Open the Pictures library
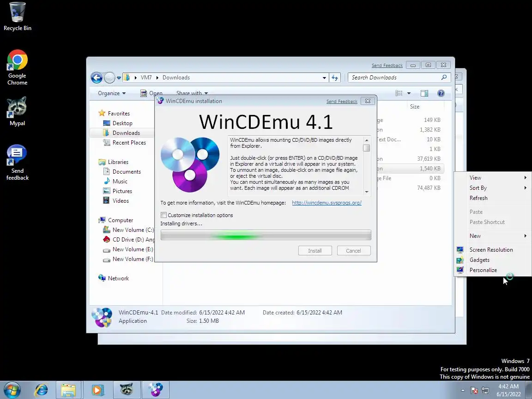 coord(122,191)
